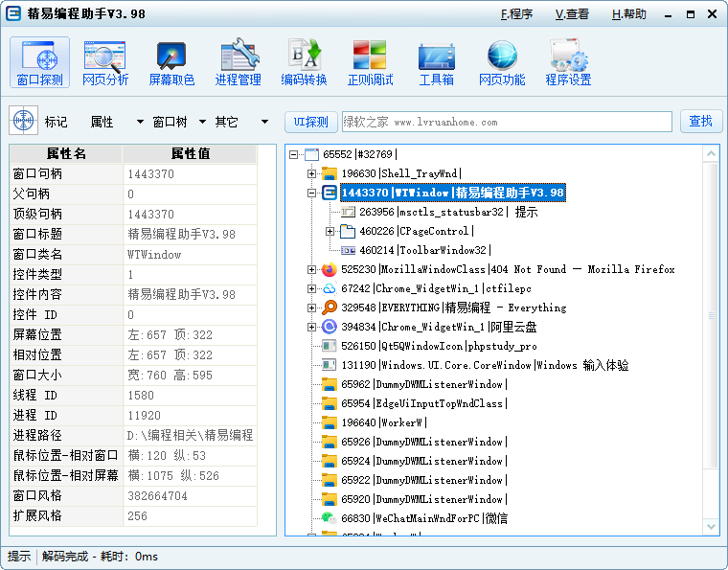Open the 编码转换 encoding converter
The height and width of the screenshot is (570, 728).
click(304, 63)
